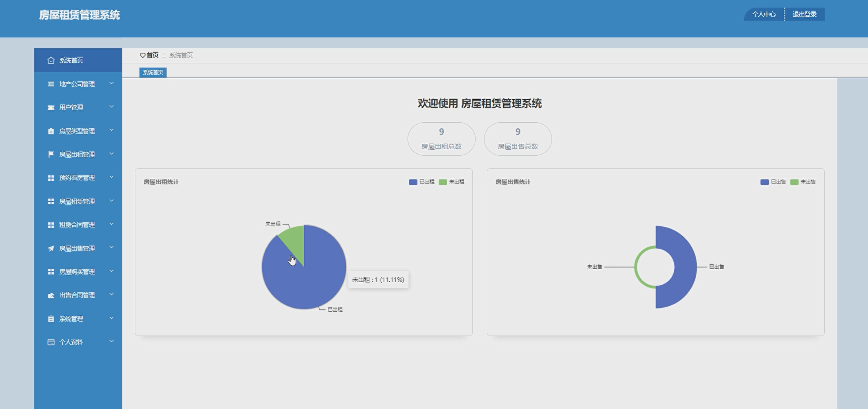
Task: Click the 系统首页 breadcrumb text
Action: [x=181, y=55]
